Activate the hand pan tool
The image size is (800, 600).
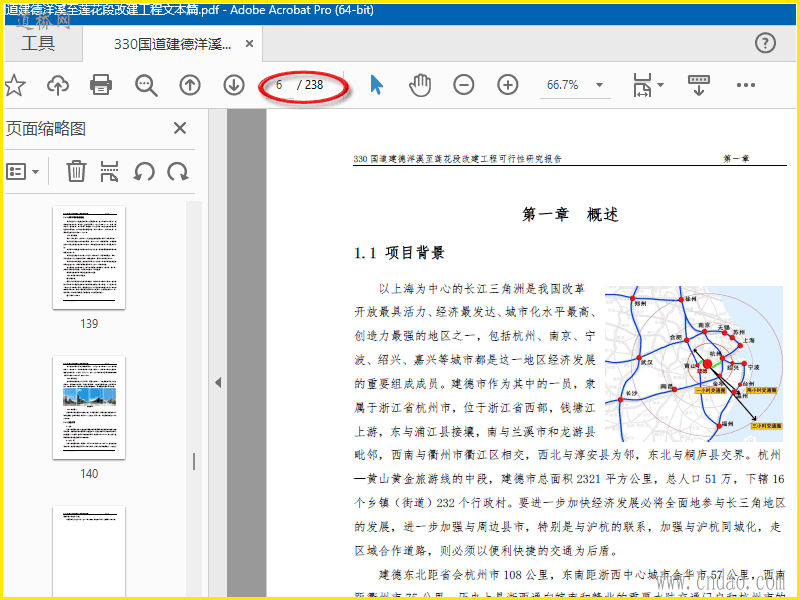(420, 85)
